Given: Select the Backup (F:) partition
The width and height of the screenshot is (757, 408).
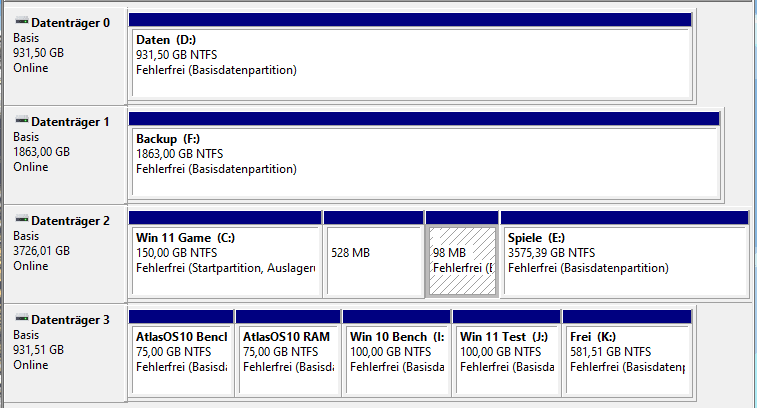Looking at the screenshot, I should tap(424, 156).
